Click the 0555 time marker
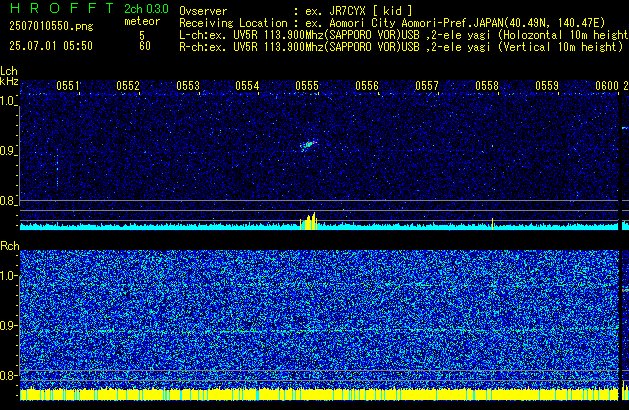This screenshot has width=629, height=410. [x=307, y=86]
